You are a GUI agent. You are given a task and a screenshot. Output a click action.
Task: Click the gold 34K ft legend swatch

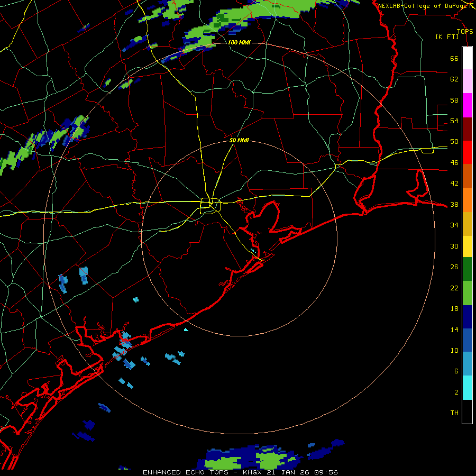click(467, 223)
